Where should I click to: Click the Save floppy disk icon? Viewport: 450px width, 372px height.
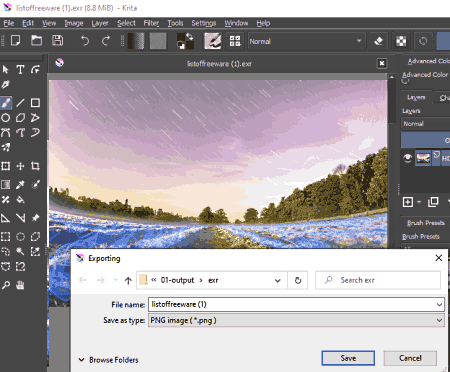pos(58,41)
